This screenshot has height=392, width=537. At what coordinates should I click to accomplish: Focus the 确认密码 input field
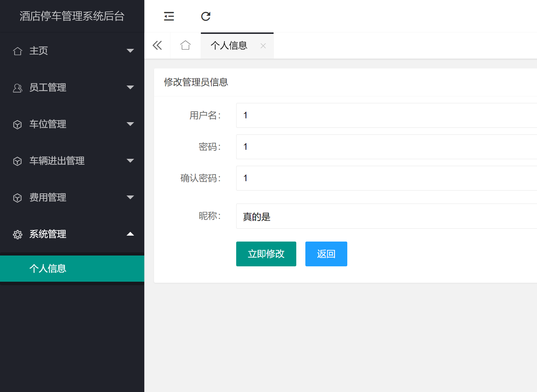pos(386,178)
